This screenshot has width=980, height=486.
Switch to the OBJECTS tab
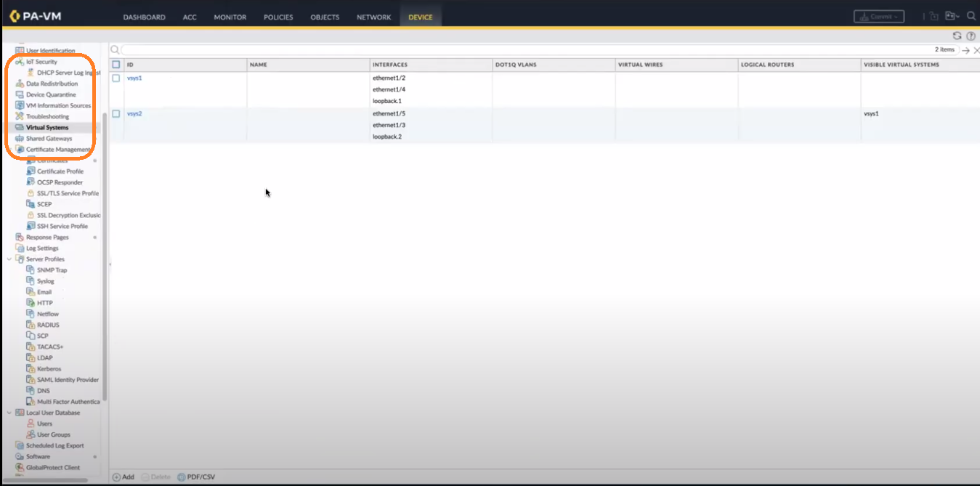[x=325, y=17]
